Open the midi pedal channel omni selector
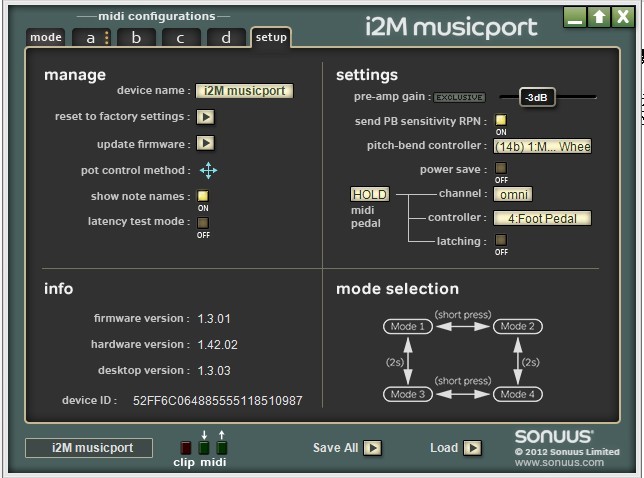The width and height of the screenshot is (644, 478). point(513,194)
